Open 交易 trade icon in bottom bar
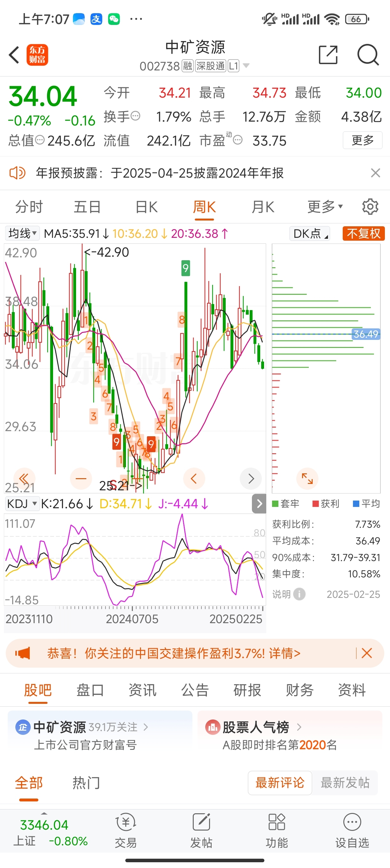 click(x=126, y=830)
